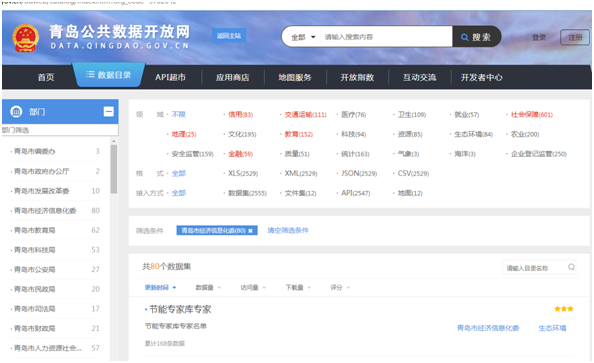This screenshot has width=594, height=363.
Task: Click the catalog name search magnifier
Action: (x=571, y=267)
